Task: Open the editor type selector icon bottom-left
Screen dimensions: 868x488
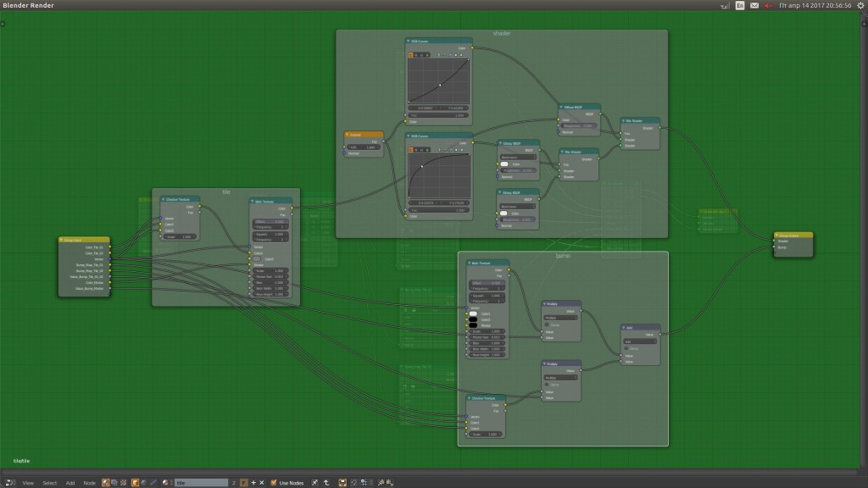Action: pyautogui.click(x=8, y=481)
